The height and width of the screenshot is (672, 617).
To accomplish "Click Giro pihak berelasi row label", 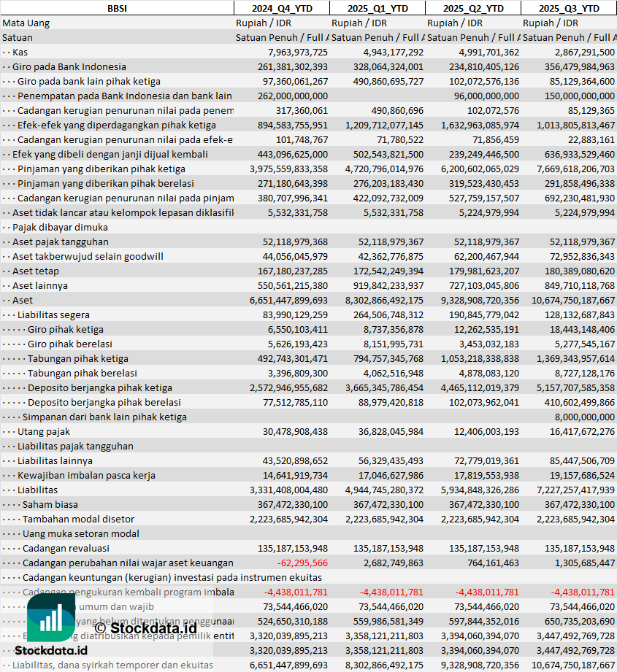I will point(70,344).
